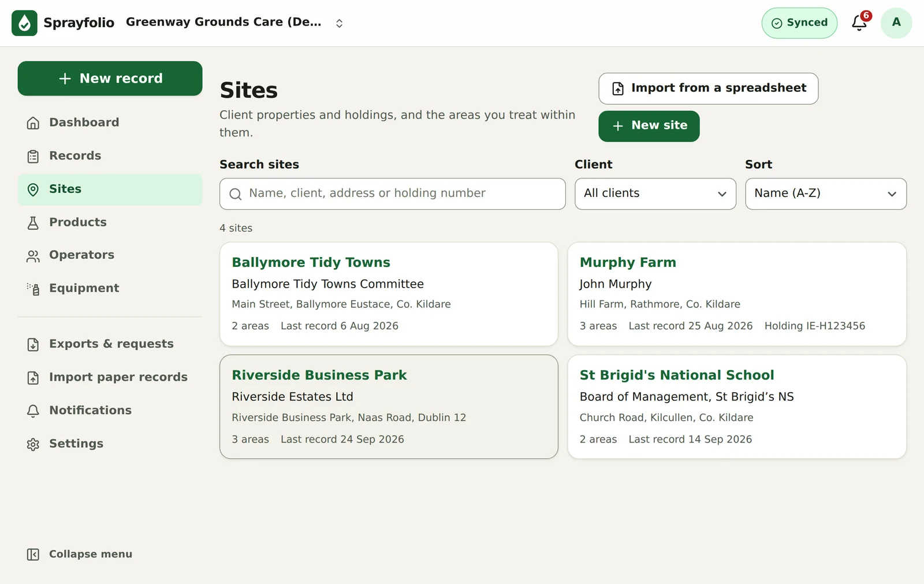The width and height of the screenshot is (924, 584).
Task: Open St Brigid's National School site link
Action: (x=677, y=375)
